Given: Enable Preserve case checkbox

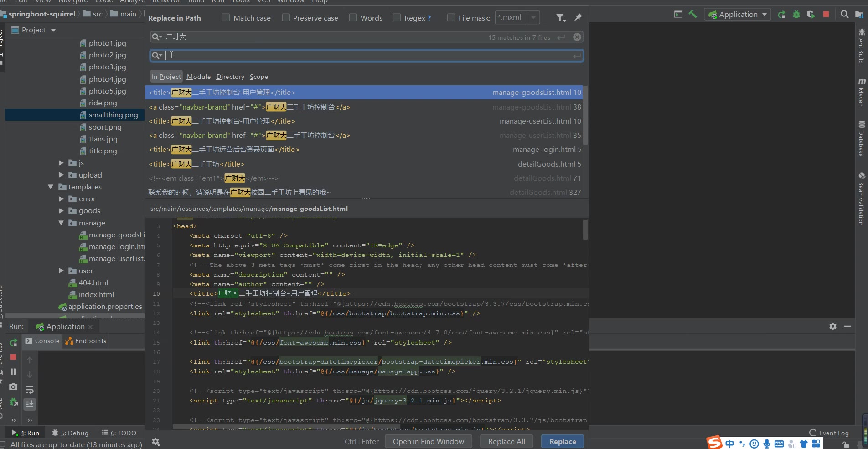Looking at the screenshot, I should click(286, 18).
